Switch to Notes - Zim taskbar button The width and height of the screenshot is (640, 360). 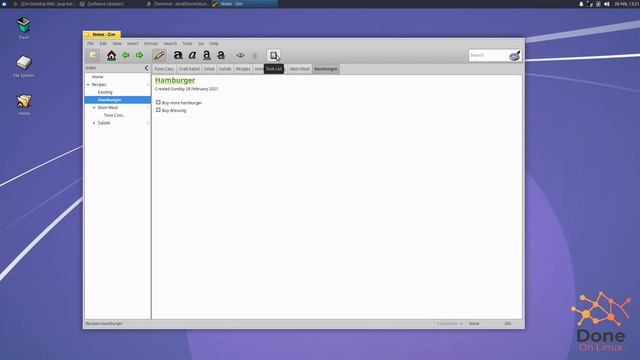coord(244,4)
